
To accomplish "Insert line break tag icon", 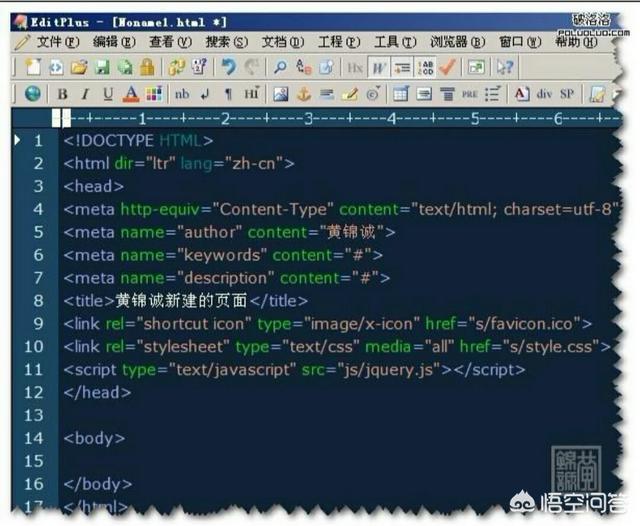I will click(x=205, y=94).
